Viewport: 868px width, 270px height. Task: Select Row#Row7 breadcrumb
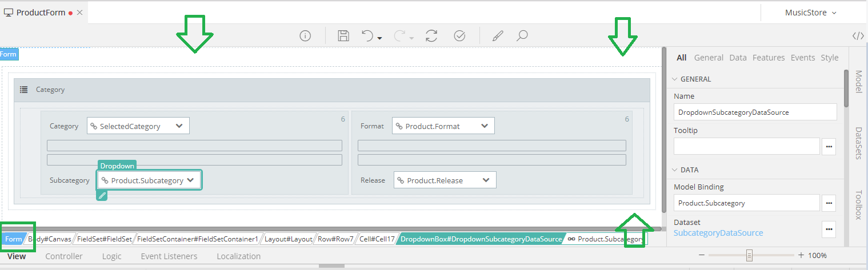point(335,239)
